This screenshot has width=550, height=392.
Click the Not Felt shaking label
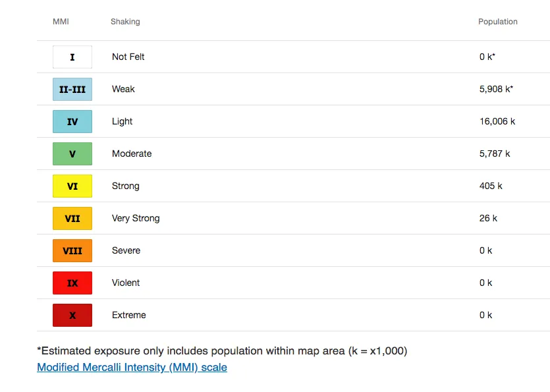coord(128,57)
